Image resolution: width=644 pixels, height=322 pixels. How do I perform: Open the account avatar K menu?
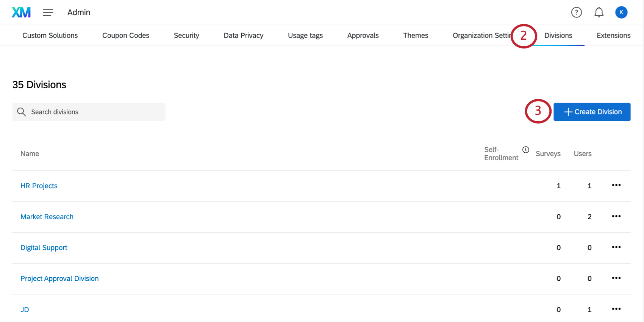621,13
